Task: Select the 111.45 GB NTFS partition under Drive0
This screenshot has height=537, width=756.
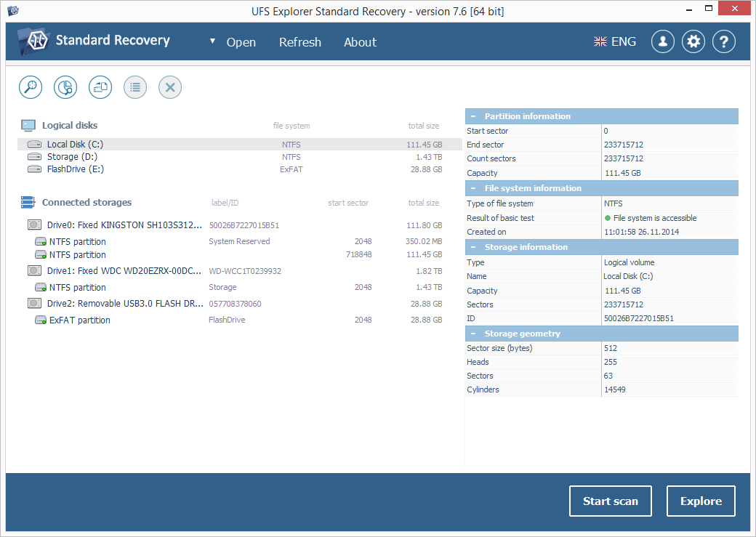Action: coord(240,254)
